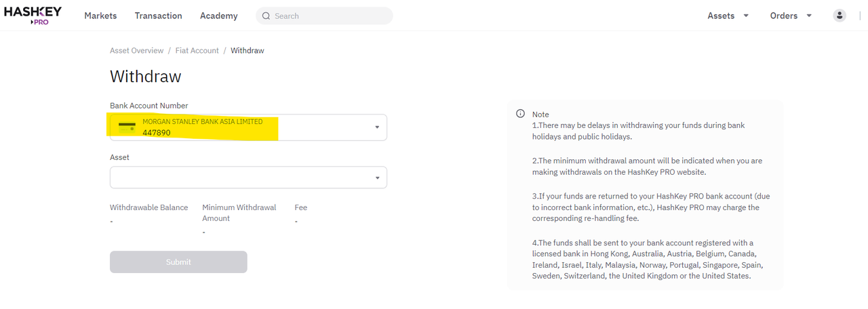Navigate to Fiat Account breadcrumb
The height and width of the screenshot is (309, 868).
pos(197,51)
